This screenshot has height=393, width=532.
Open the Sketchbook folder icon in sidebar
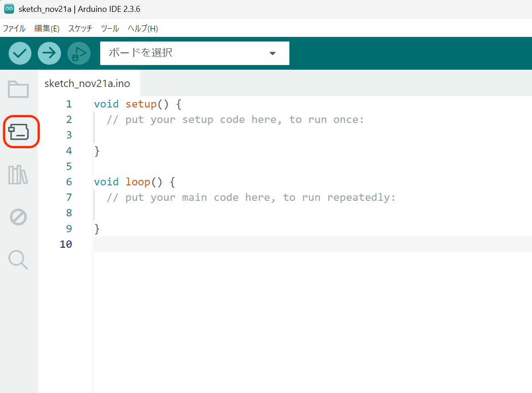tap(19, 89)
